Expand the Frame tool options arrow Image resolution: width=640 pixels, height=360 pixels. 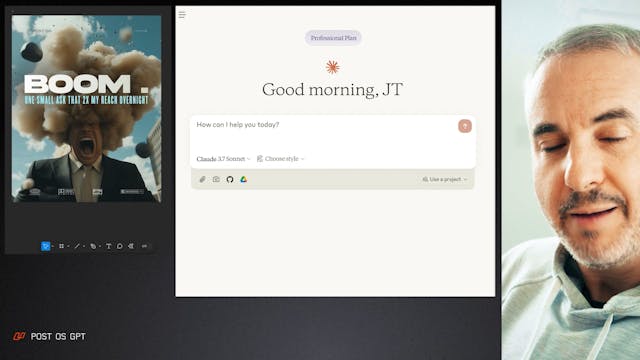68,246
